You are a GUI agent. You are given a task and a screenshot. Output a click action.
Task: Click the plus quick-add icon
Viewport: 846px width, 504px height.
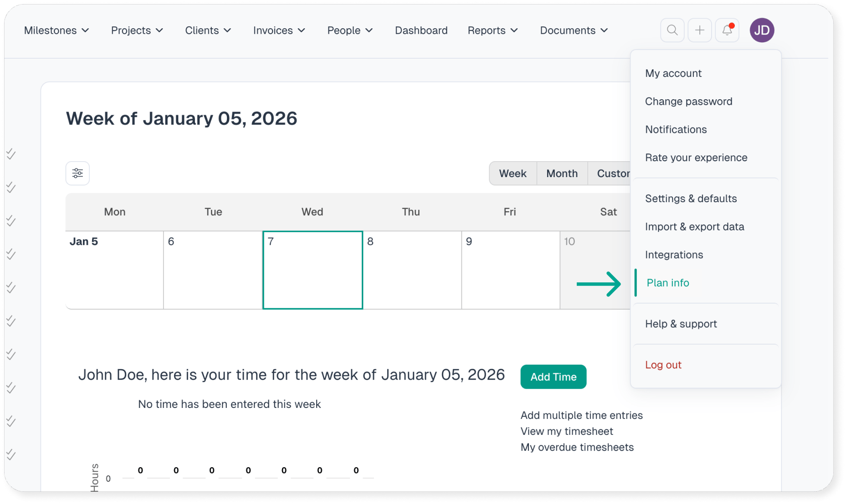pos(699,31)
